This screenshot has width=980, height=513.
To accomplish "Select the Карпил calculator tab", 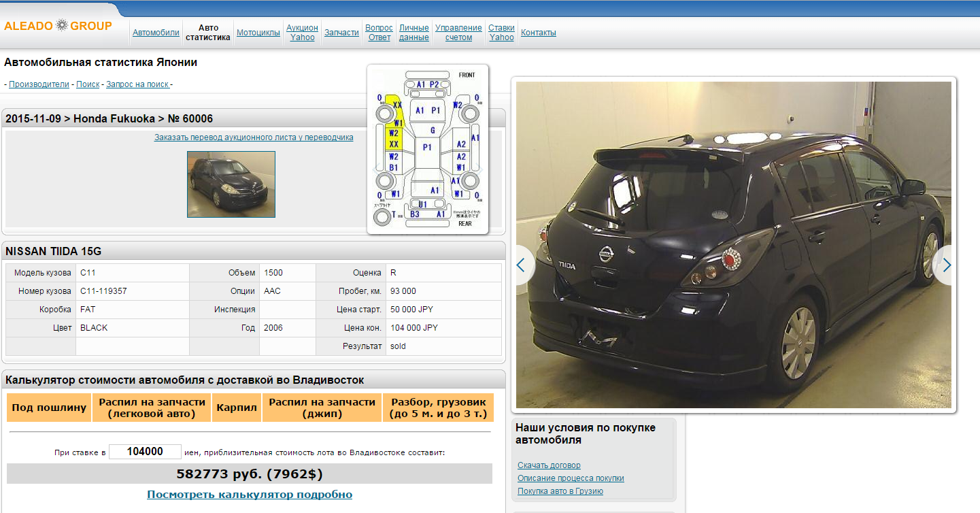I will point(237,408).
